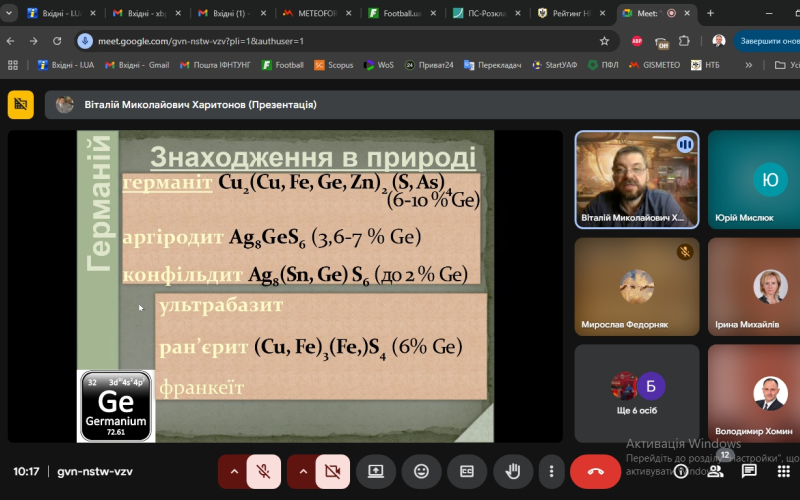Screen dimensions: 800x500
Task: Open video settings chevron next to camera
Action: pos(303,471)
